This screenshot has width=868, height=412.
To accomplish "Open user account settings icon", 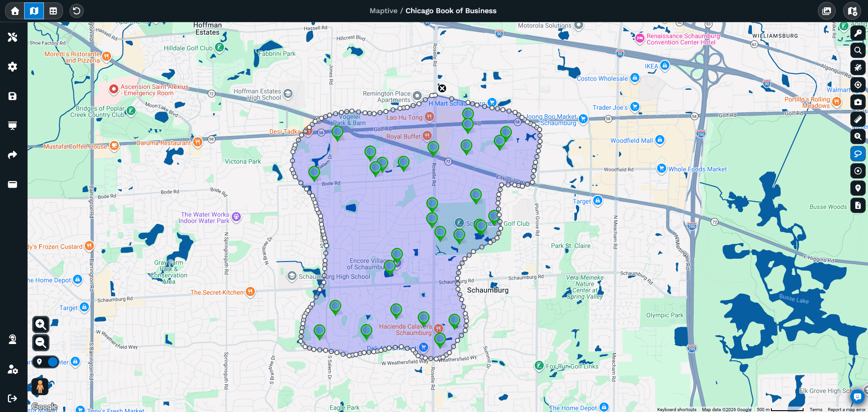I will (13, 369).
